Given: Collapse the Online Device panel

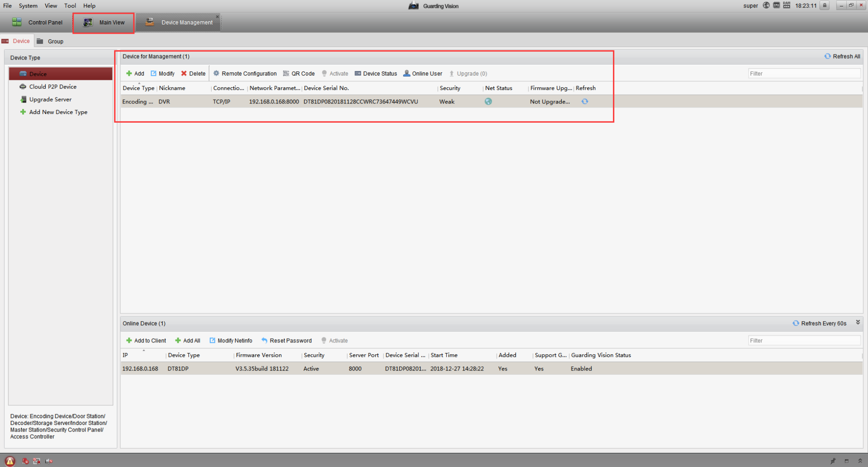Looking at the screenshot, I should click(x=858, y=323).
